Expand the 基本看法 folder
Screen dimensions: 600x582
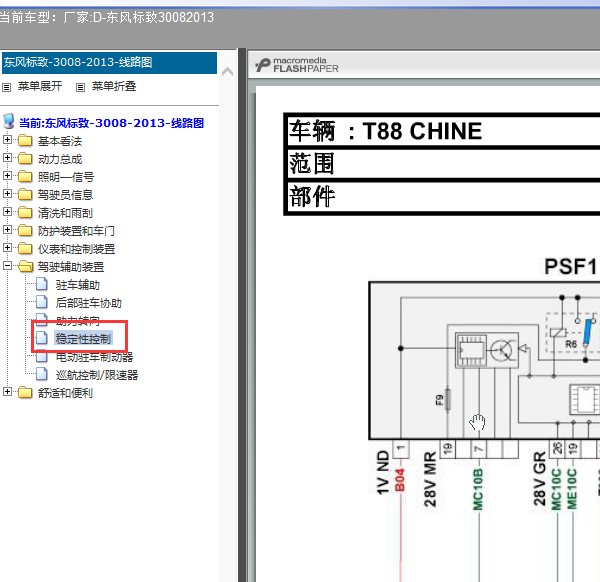tap(7, 140)
